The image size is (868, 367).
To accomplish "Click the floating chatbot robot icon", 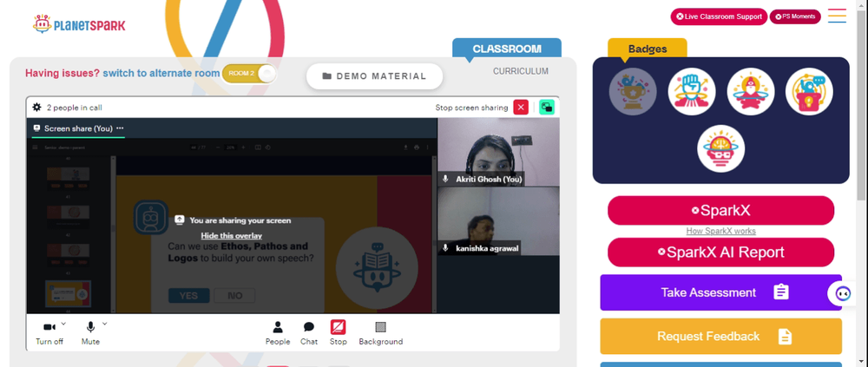I will tap(843, 294).
